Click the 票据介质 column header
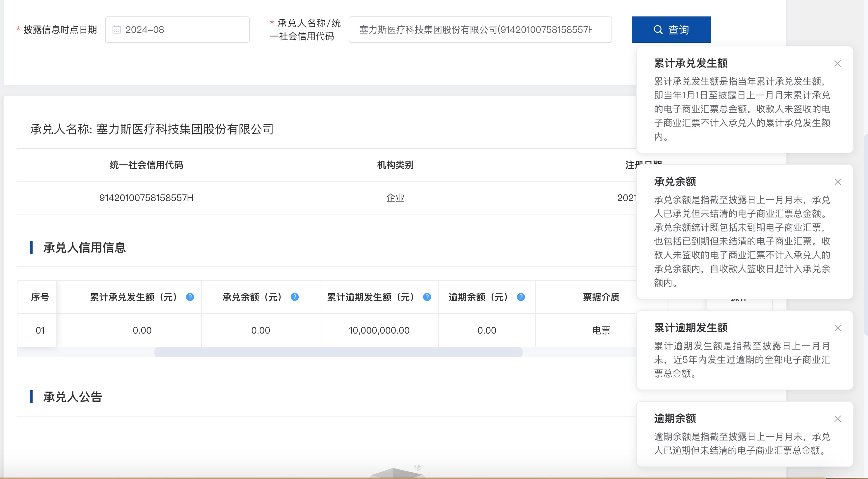Image resolution: width=868 pixels, height=479 pixels. click(601, 297)
